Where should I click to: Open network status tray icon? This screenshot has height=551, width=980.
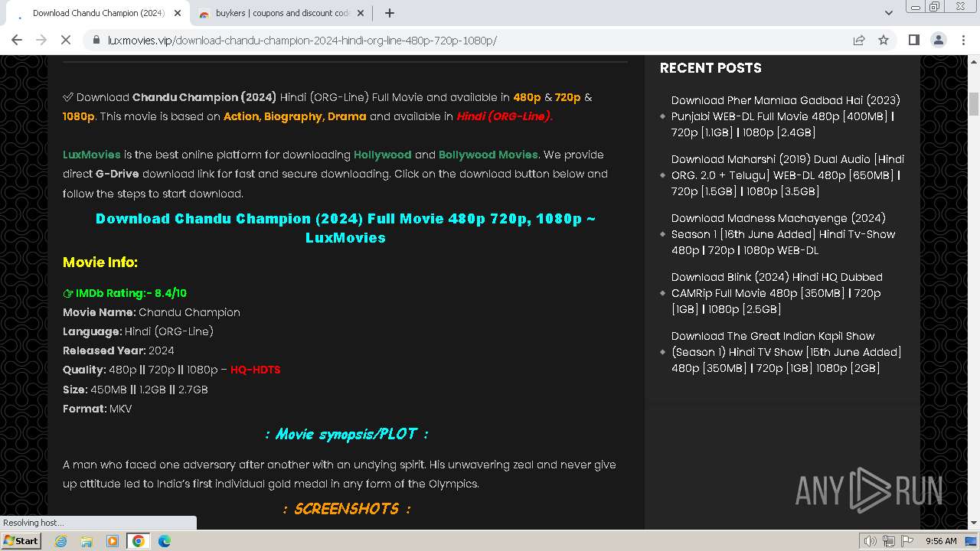point(889,541)
